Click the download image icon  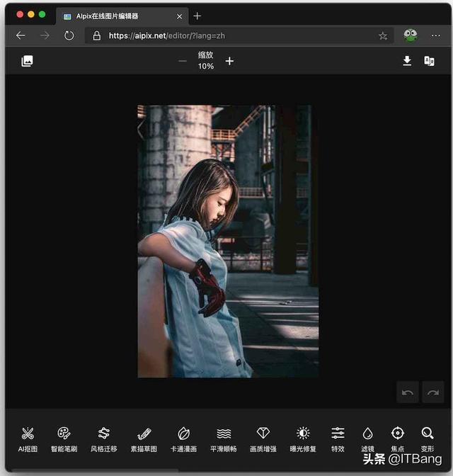(x=407, y=61)
